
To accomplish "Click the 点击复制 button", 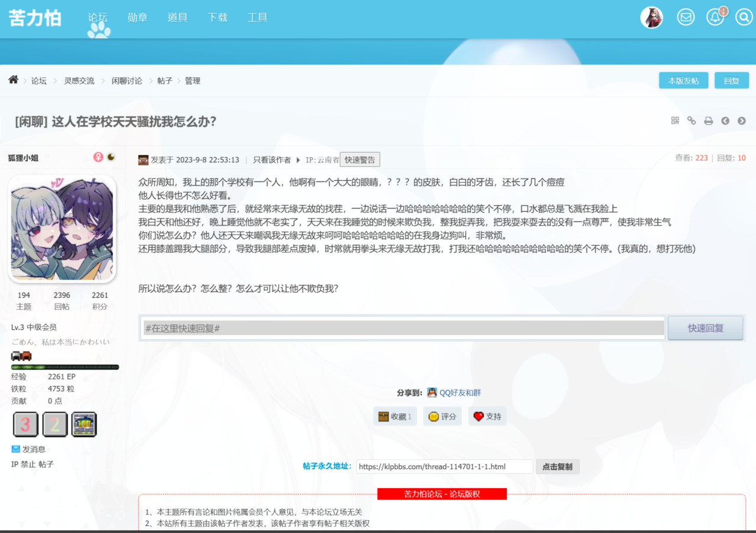I will (x=558, y=467).
